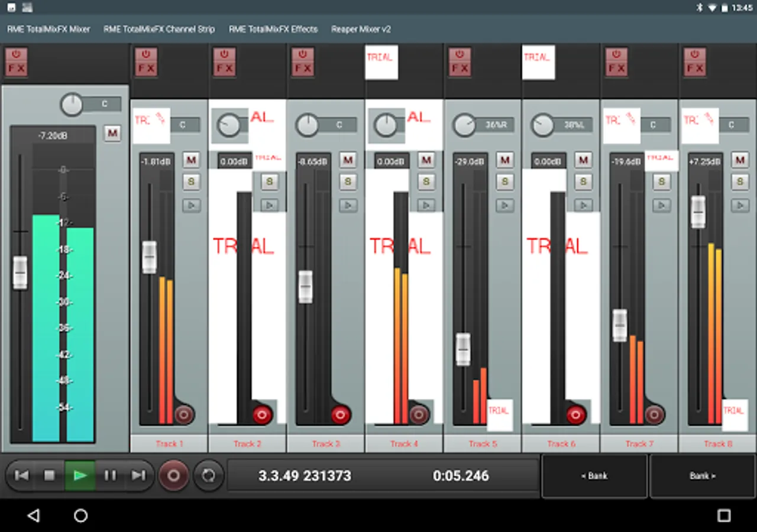Arm Track 7 for recording
Screen dimensions: 757x532
click(654, 415)
